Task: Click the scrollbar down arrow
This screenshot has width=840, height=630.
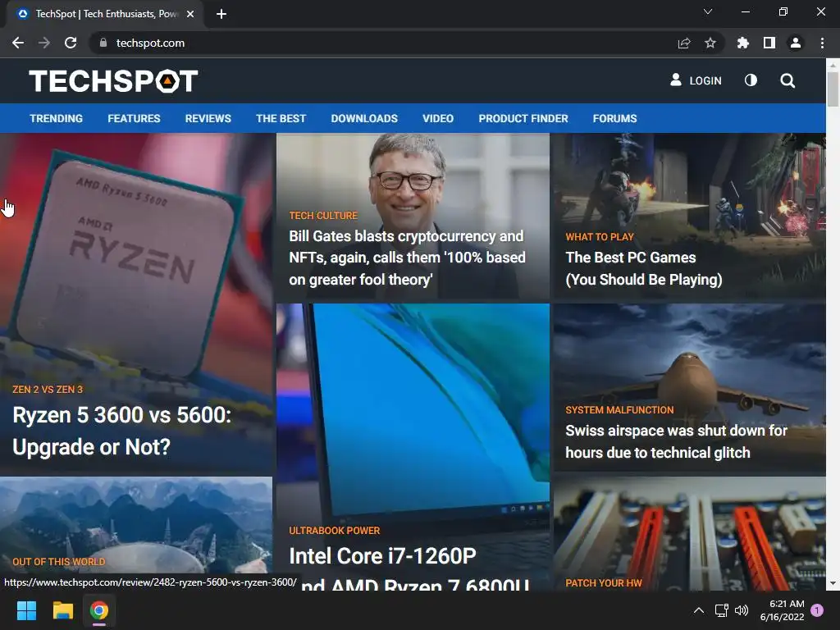Action: point(833,583)
